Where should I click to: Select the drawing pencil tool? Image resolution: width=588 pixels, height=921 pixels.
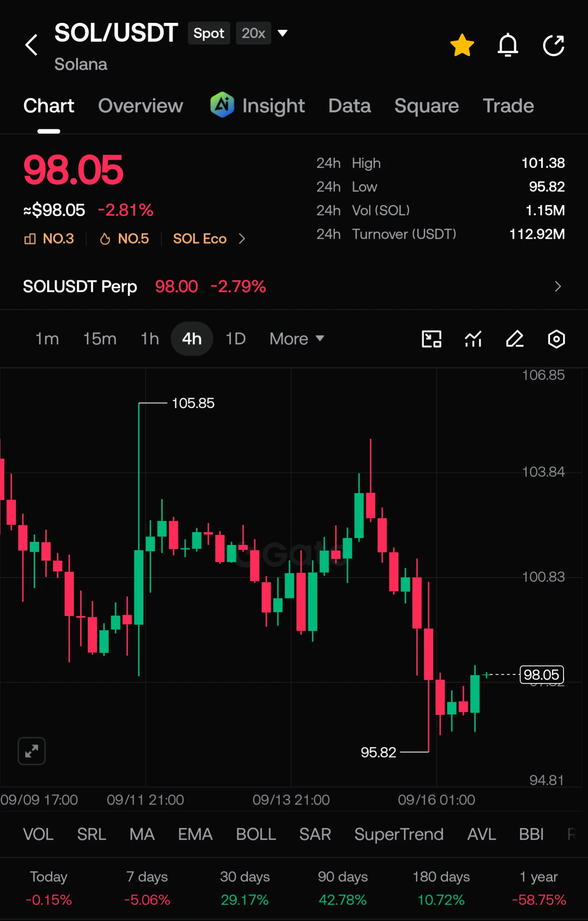515,339
